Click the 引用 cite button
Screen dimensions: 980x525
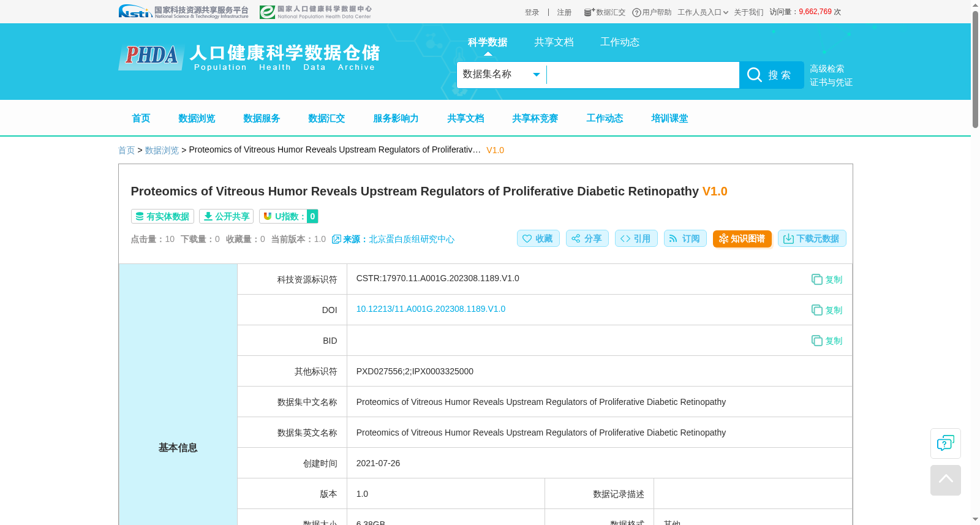[636, 238]
